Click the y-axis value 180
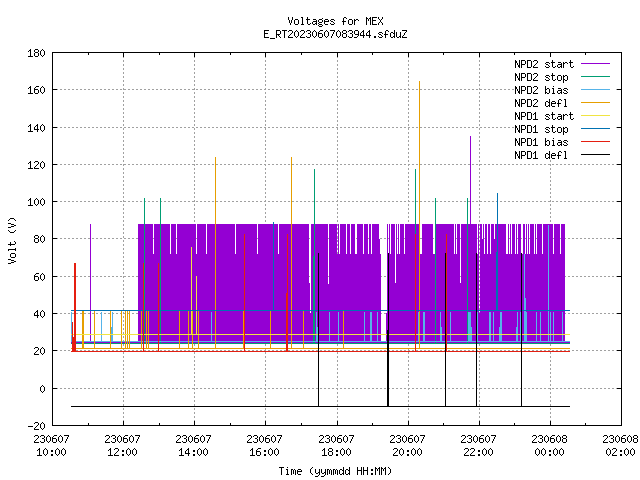The height and width of the screenshot is (480, 640). pos(36,53)
